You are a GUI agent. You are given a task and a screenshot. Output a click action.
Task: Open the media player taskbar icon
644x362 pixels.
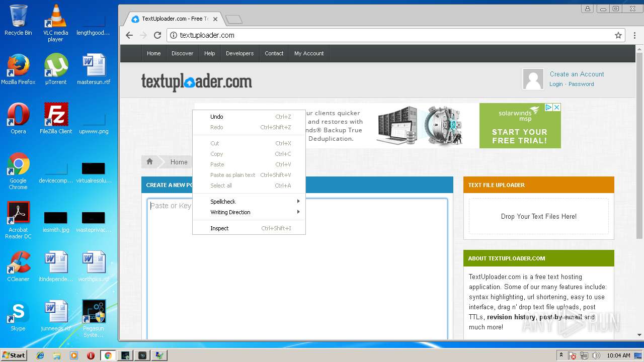pos(74,355)
